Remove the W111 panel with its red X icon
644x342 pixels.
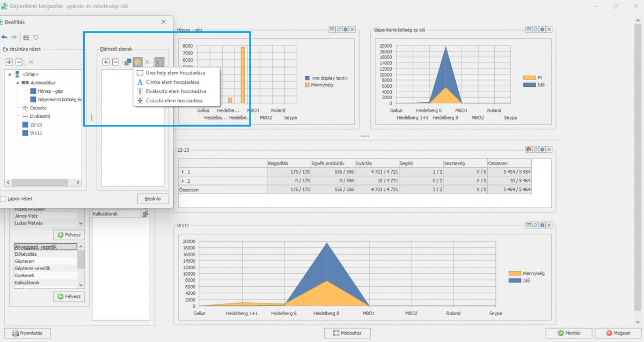[549, 225]
